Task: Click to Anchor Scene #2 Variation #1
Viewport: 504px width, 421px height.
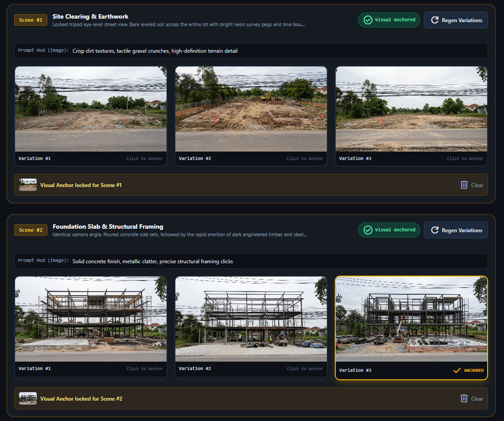Action: tap(144, 369)
